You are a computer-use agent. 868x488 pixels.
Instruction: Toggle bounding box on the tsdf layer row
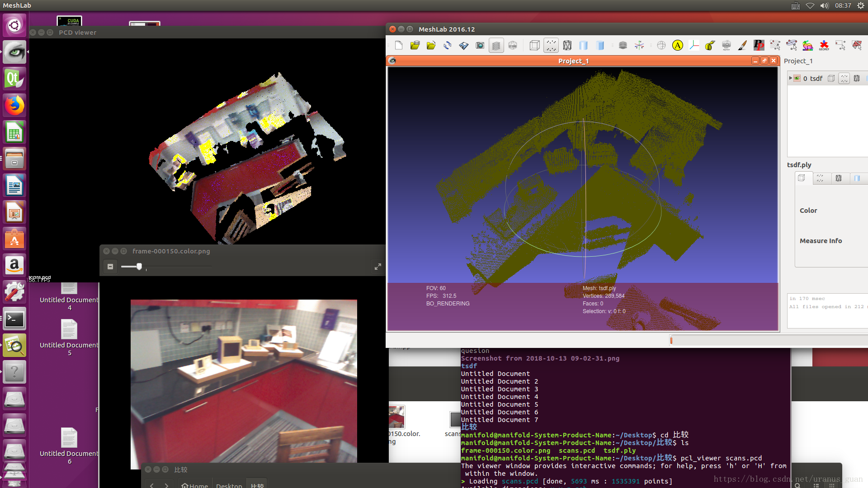click(x=831, y=78)
